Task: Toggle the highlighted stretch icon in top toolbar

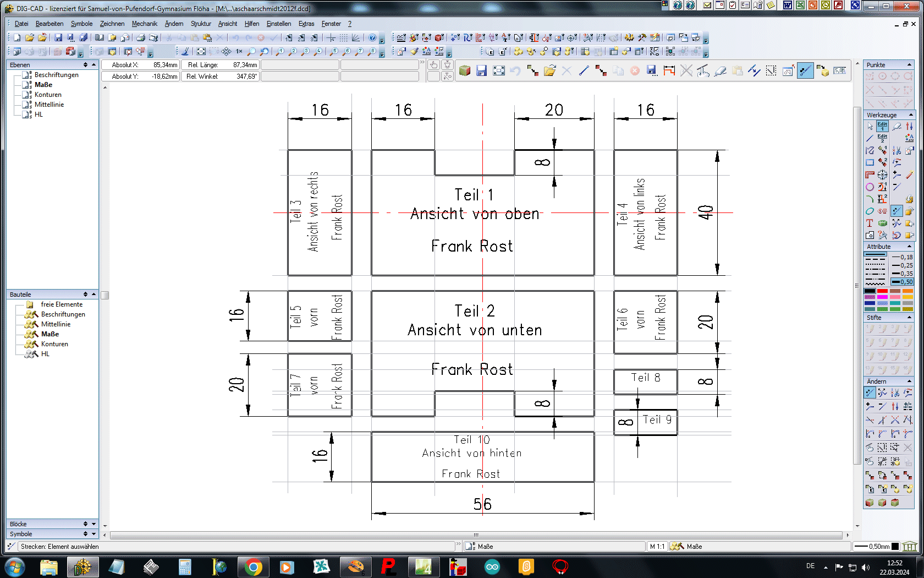Action: tap(805, 70)
